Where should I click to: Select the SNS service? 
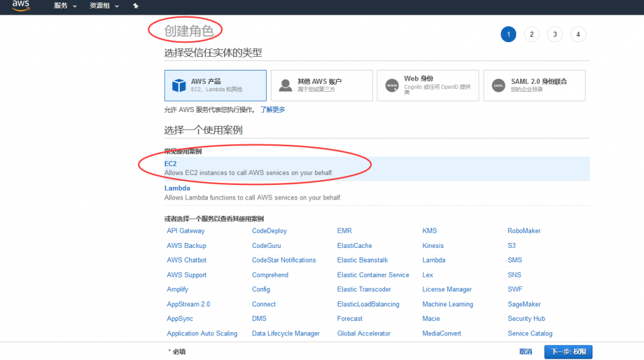514,275
